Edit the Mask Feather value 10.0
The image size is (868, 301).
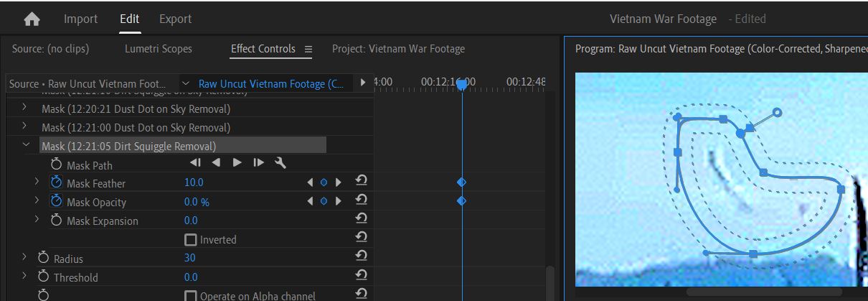194,182
